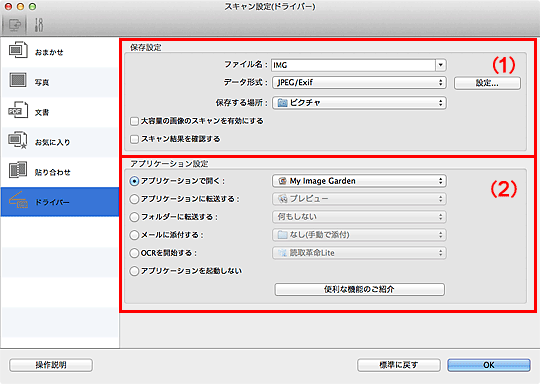
Task: Select the おまかせ auto scan icon
Action: tap(18, 50)
